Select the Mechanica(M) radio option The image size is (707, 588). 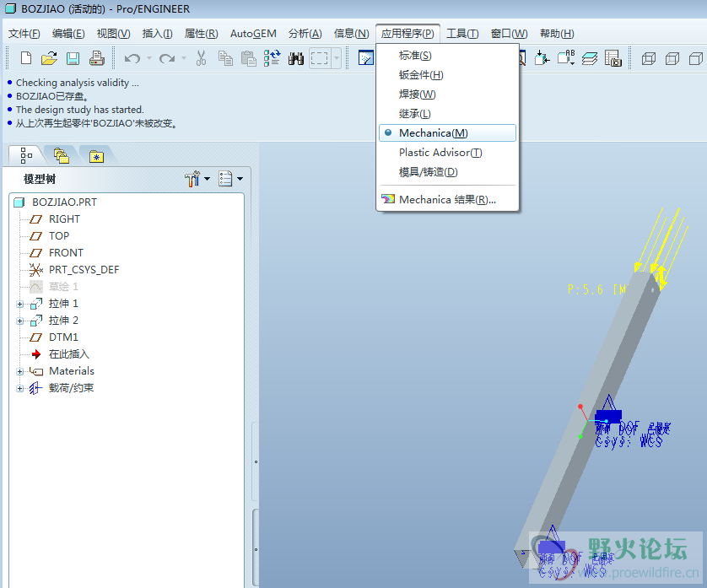[447, 133]
